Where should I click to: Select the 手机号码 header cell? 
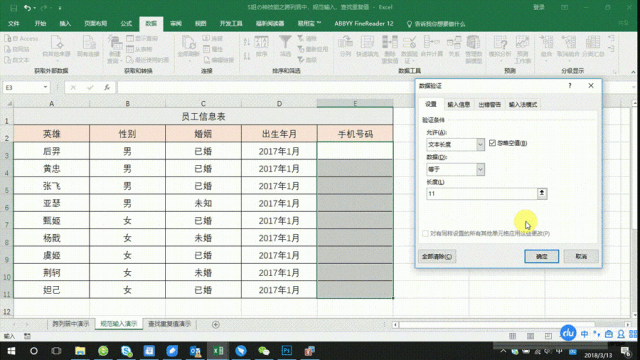point(355,134)
